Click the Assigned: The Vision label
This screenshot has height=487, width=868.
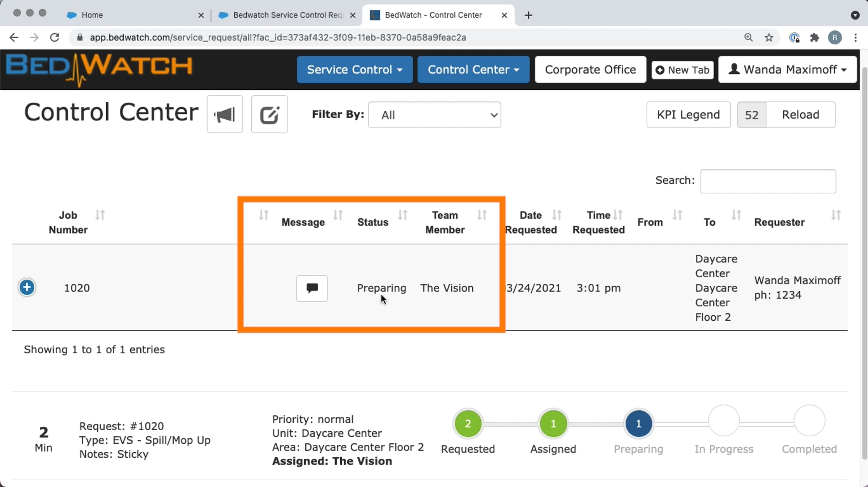coord(332,461)
